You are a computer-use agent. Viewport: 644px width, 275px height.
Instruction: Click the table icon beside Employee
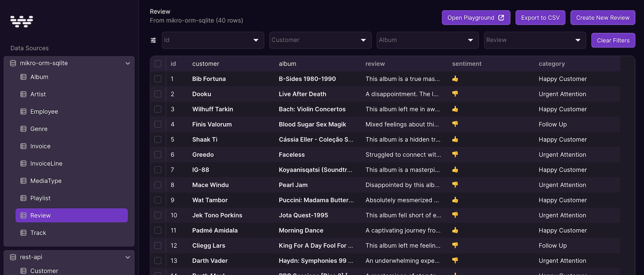tap(23, 112)
